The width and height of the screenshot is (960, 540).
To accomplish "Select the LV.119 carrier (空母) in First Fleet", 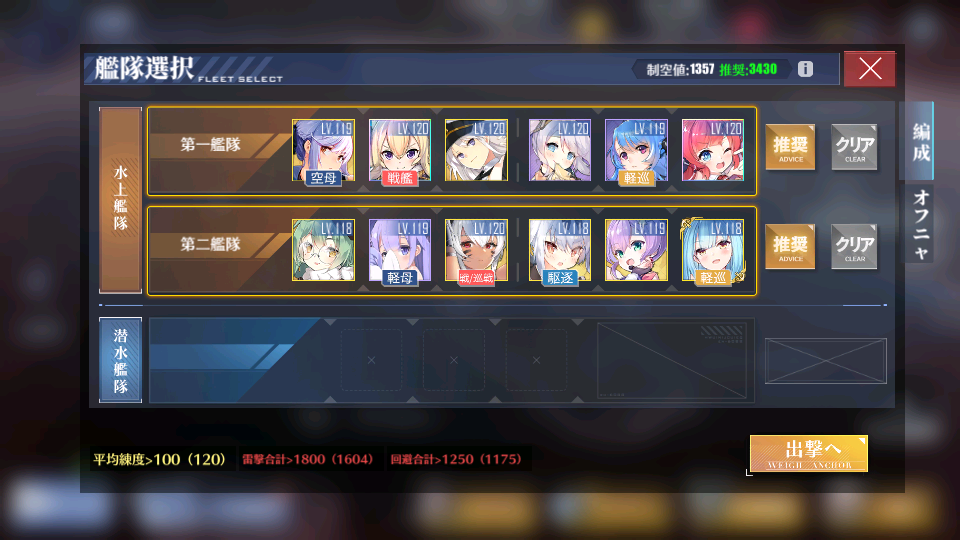I will point(323,150).
